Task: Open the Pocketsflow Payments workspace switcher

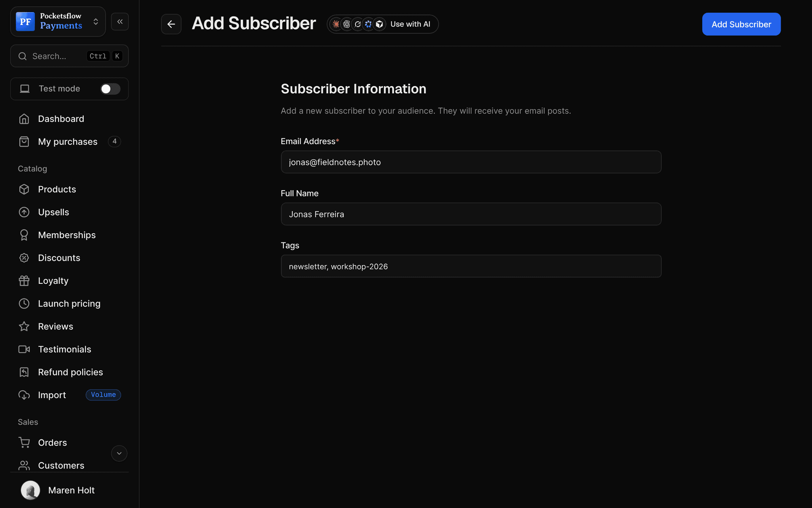Action: click(x=58, y=21)
